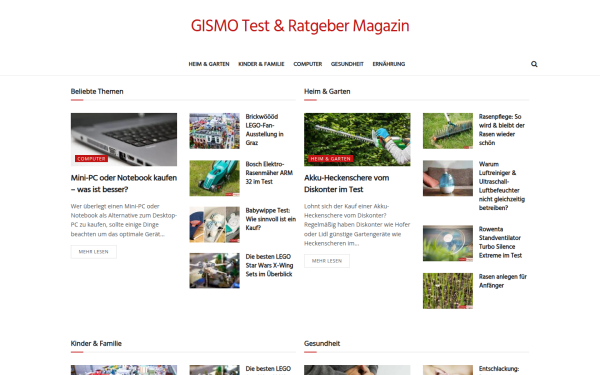Click the Akku-Heckenschere article excerpt text

tap(357, 225)
